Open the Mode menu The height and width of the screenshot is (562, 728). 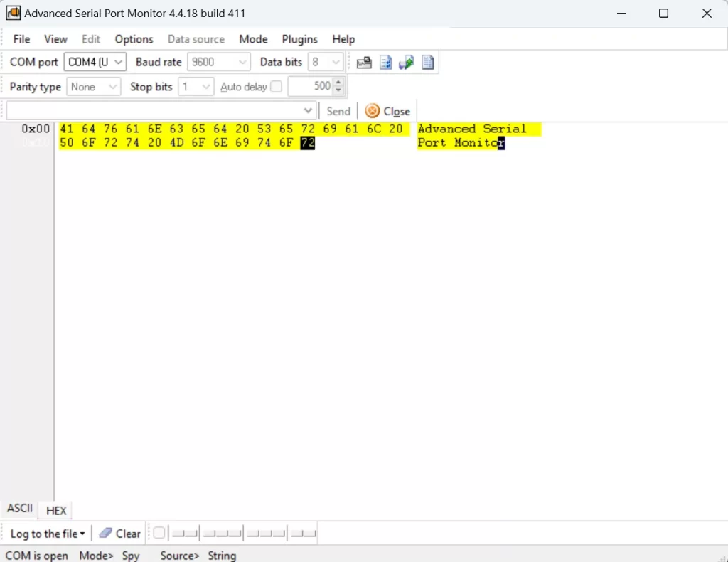click(253, 39)
